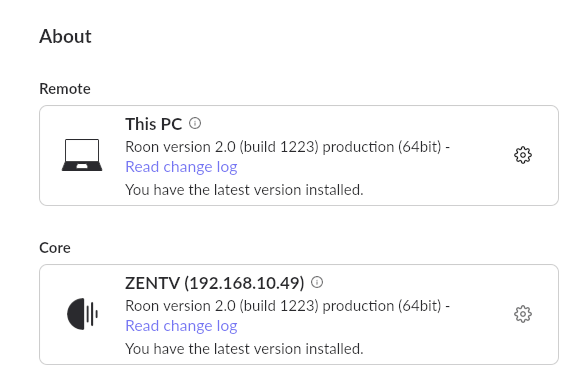Open Read change log link under This PC
The image size is (585, 391).
(181, 167)
